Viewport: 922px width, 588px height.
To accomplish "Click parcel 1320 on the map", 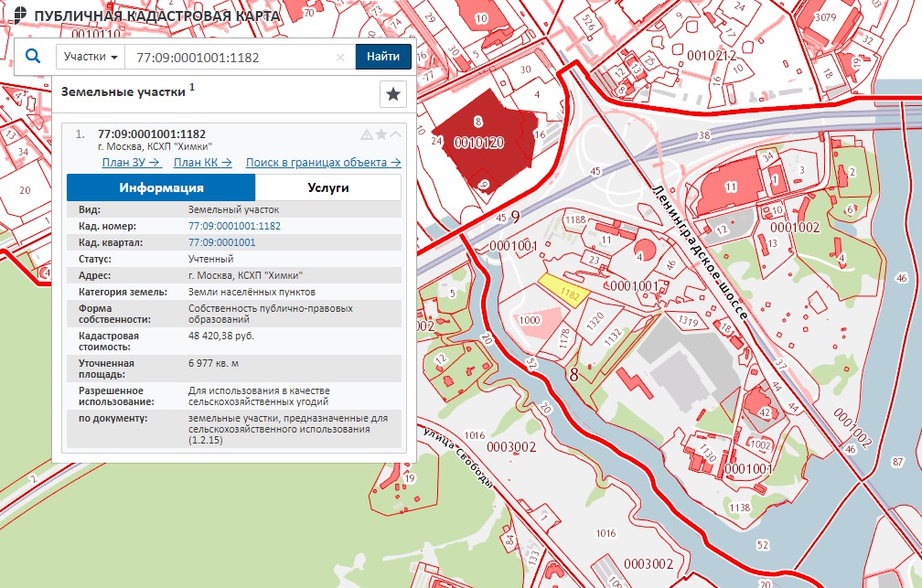I will coord(595,321).
